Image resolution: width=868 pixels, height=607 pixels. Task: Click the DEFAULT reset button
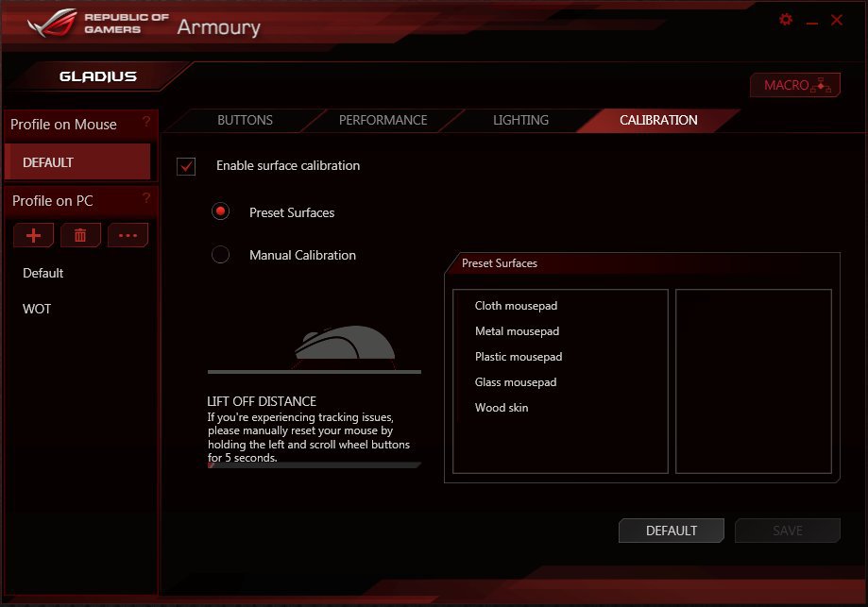pyautogui.click(x=671, y=531)
